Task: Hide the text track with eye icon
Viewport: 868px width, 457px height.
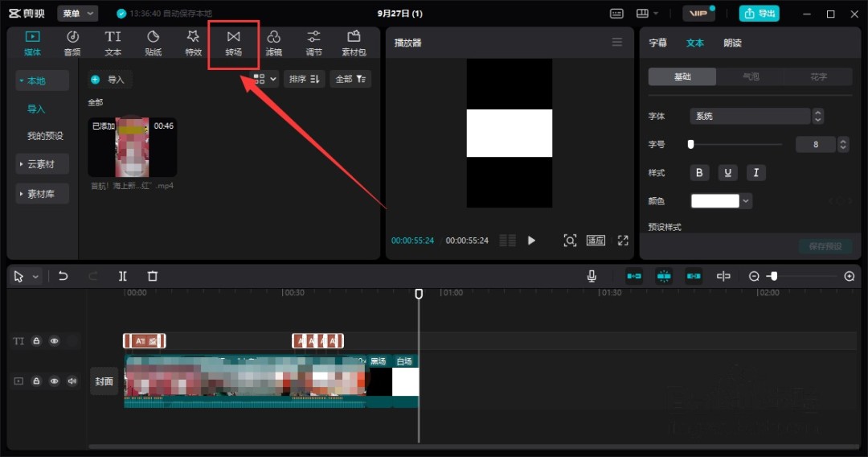Action: (55, 341)
